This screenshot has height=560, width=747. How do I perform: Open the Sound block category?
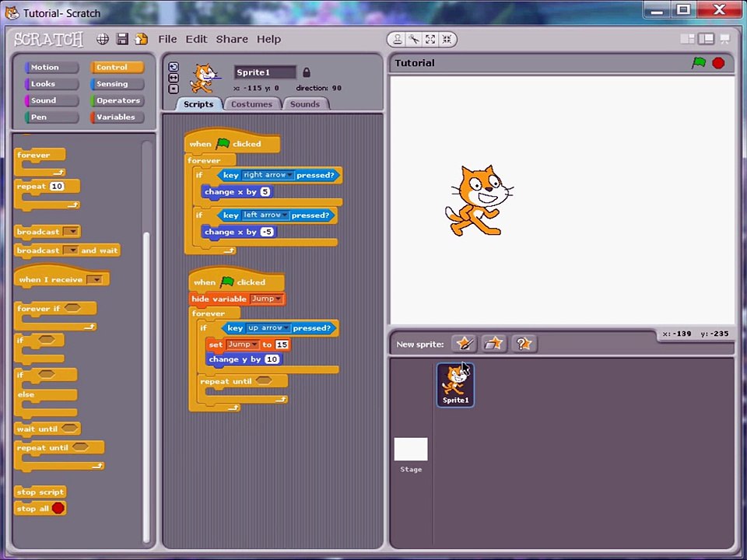pos(51,100)
